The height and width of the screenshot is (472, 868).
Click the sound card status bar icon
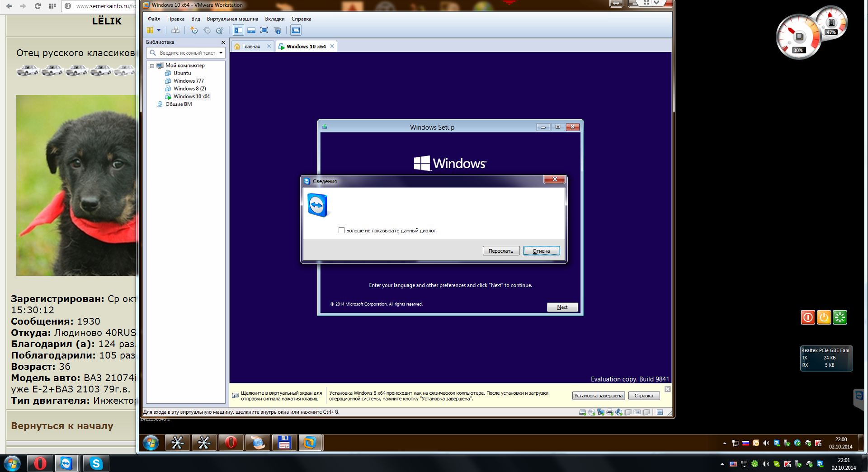click(618, 412)
